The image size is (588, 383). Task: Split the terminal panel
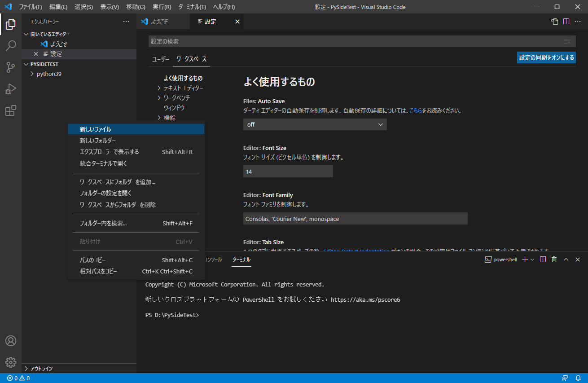coord(543,260)
